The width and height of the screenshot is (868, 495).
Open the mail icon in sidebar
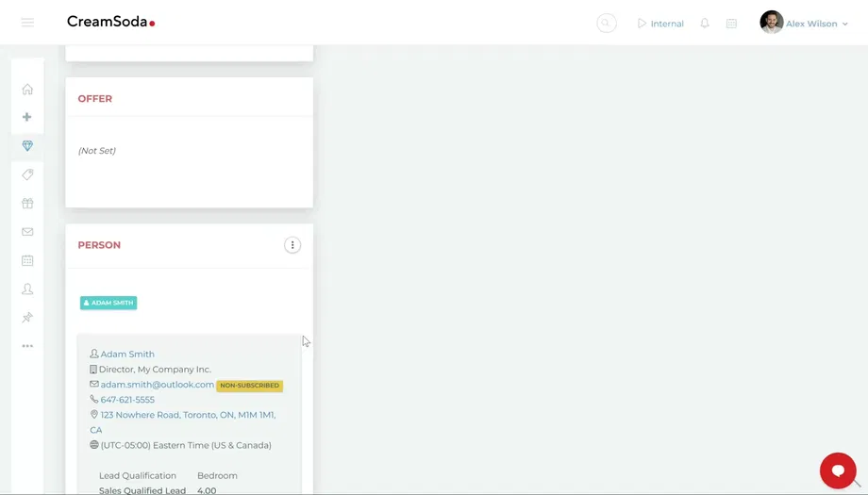[x=27, y=232]
